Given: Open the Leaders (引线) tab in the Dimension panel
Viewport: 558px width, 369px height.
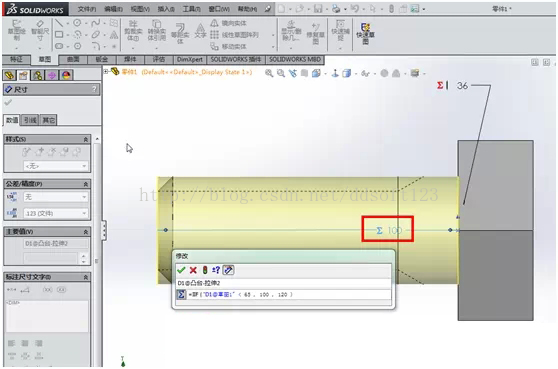Looking at the screenshot, I should click(x=30, y=120).
